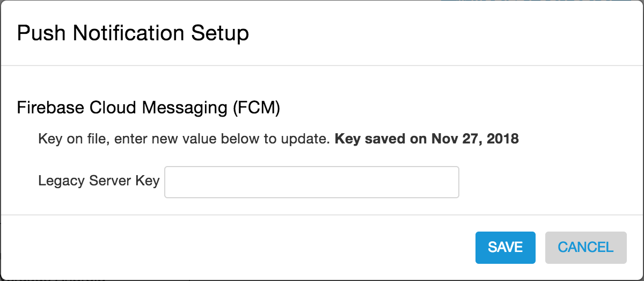Screen dimensions: 644x281
Task: Click the Push Notification Setup title
Action: point(133,33)
